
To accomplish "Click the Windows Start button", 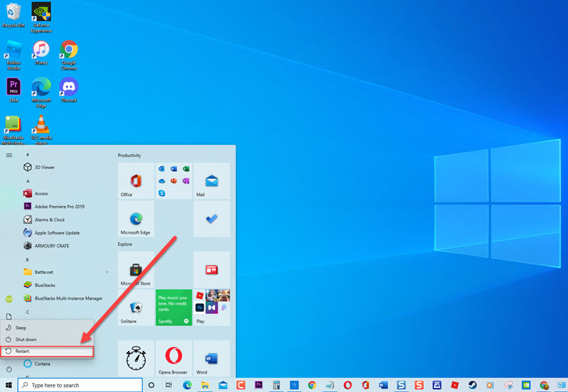I will tap(9, 385).
